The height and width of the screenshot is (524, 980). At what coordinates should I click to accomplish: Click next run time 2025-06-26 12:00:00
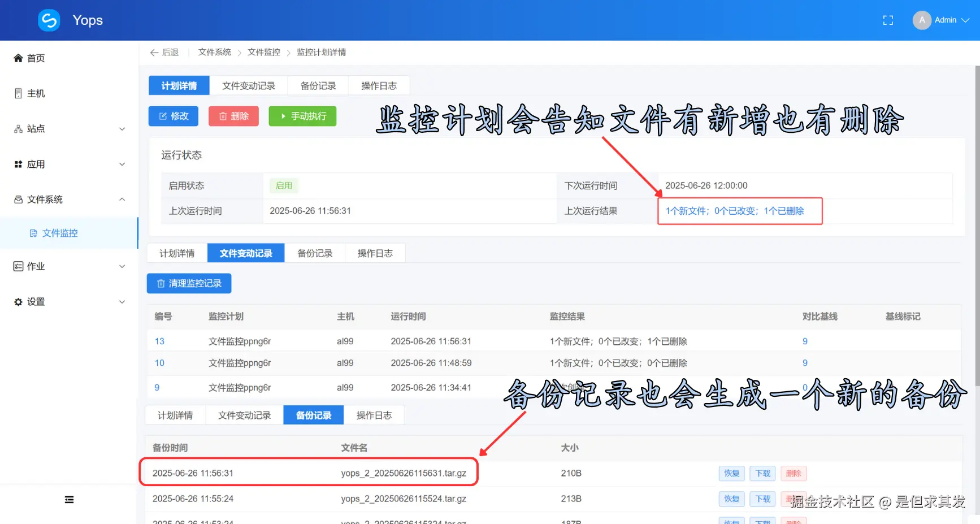pos(706,185)
